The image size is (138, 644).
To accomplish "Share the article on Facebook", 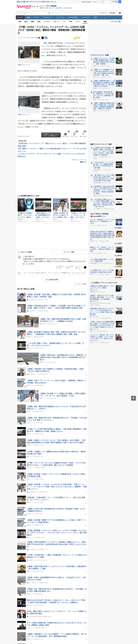I will click(x=46, y=38).
